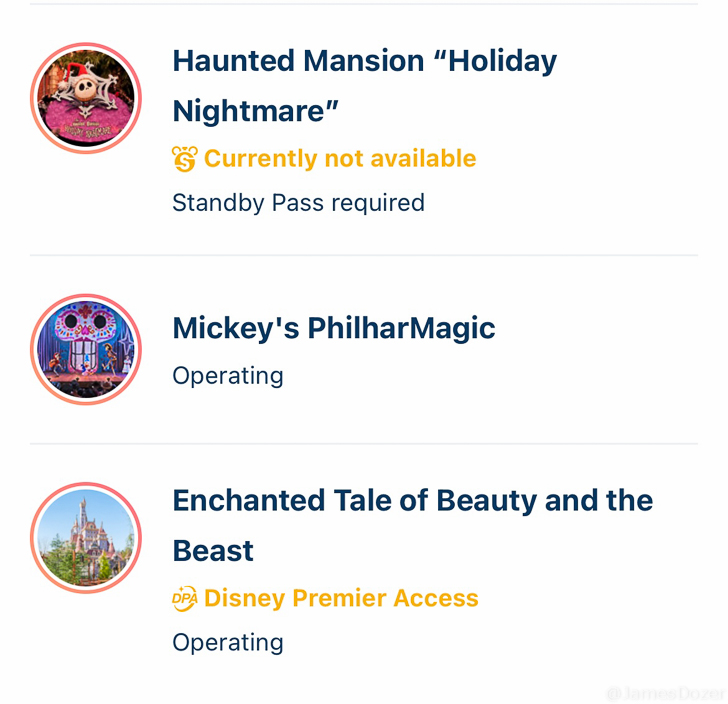Click the word Beast on second title line
This screenshot has height=704, width=728.
pyautogui.click(x=213, y=551)
